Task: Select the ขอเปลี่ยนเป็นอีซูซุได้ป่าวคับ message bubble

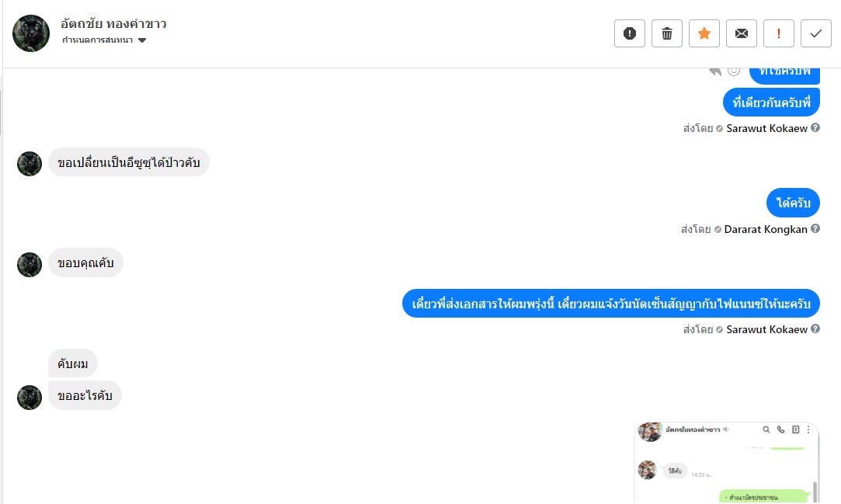Action: pos(129,162)
